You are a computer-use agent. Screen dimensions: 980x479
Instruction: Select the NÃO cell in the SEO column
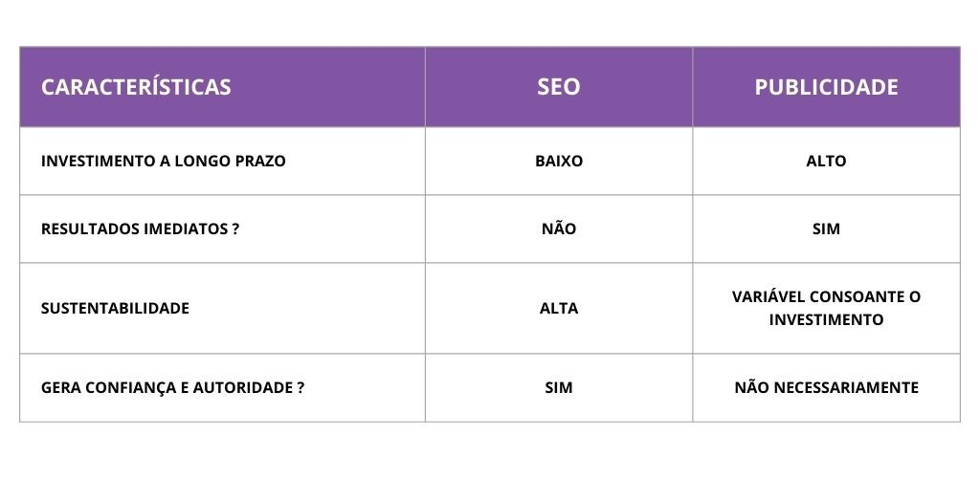pos(559,229)
